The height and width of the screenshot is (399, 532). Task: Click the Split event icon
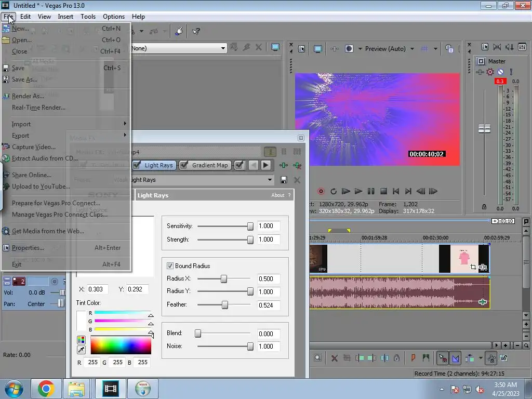pos(385,358)
